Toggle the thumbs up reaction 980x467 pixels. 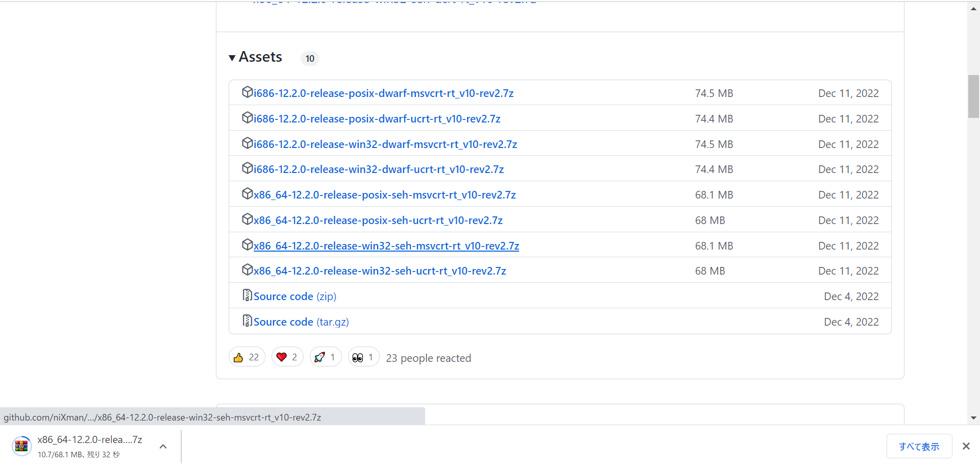(247, 357)
